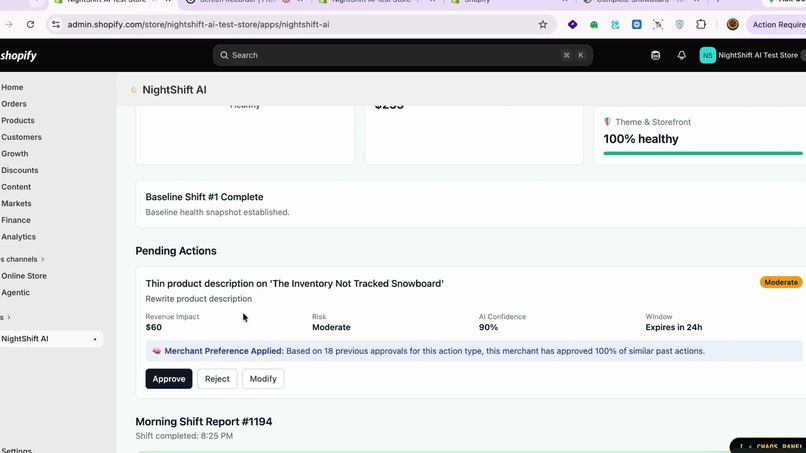Click the address bar URL
The height and width of the screenshot is (453, 806).
198,24
